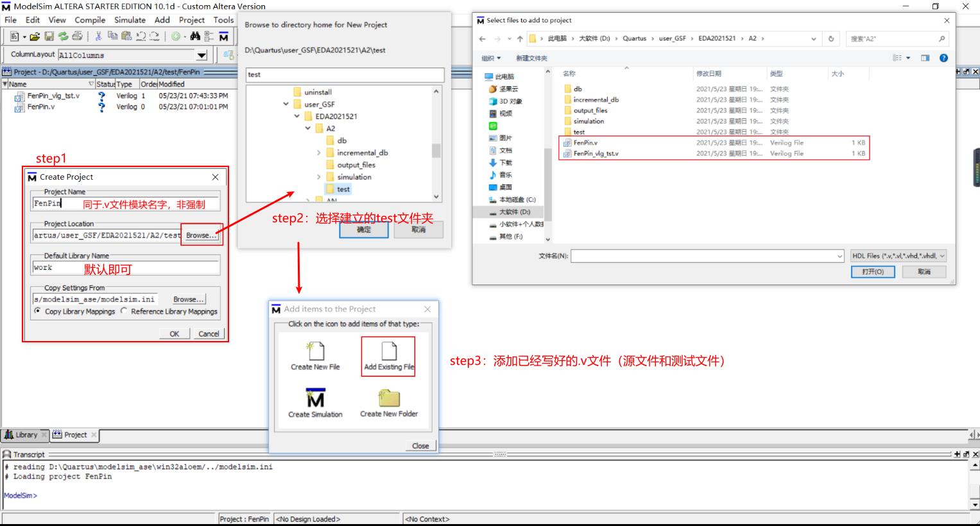Screen dimensions: 980x526
Task: Open the Compile menu
Action: (90, 20)
